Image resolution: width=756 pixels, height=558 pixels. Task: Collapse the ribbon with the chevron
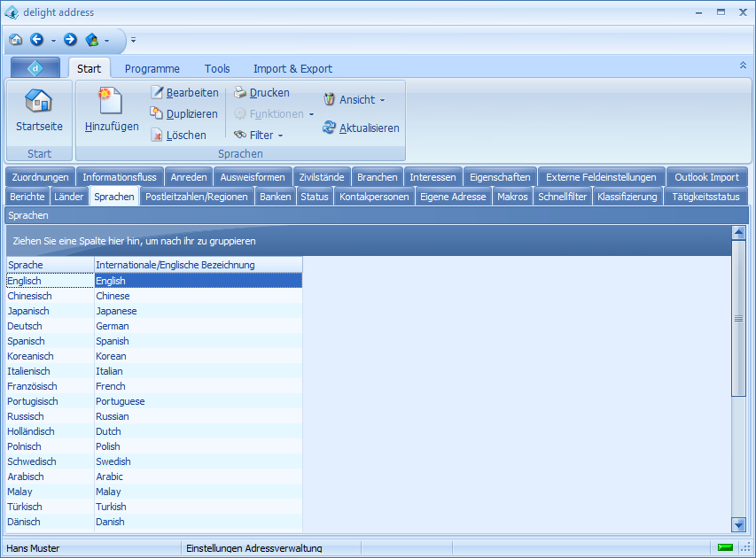coord(743,66)
